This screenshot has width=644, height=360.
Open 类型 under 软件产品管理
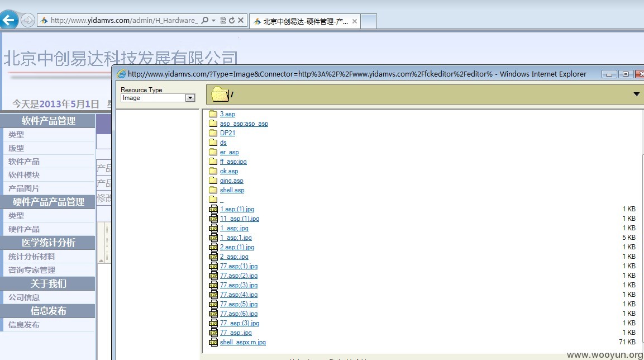pyautogui.click(x=16, y=134)
